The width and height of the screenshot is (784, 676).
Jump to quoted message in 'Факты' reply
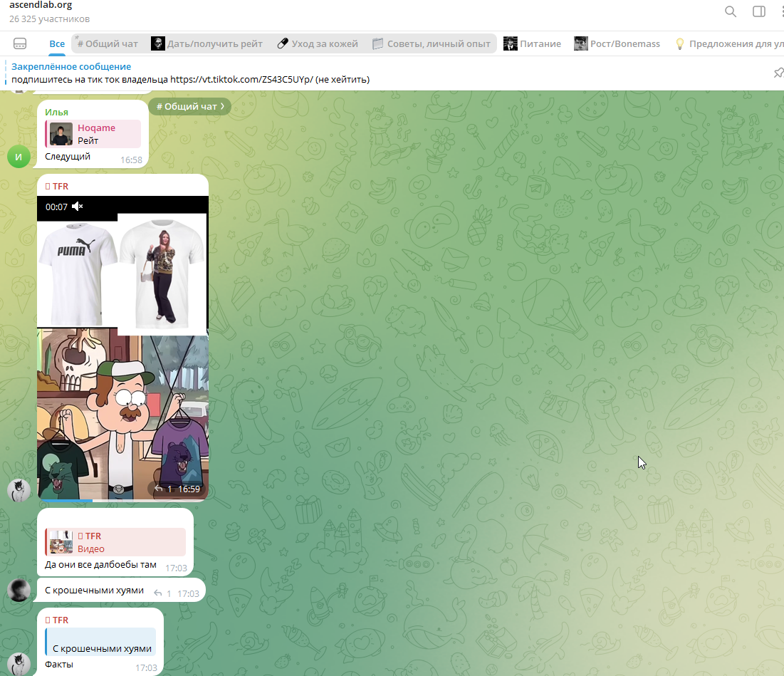(100, 642)
